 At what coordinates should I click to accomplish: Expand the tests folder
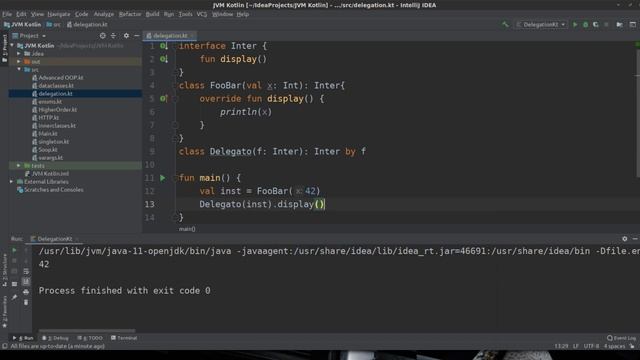[19, 166]
